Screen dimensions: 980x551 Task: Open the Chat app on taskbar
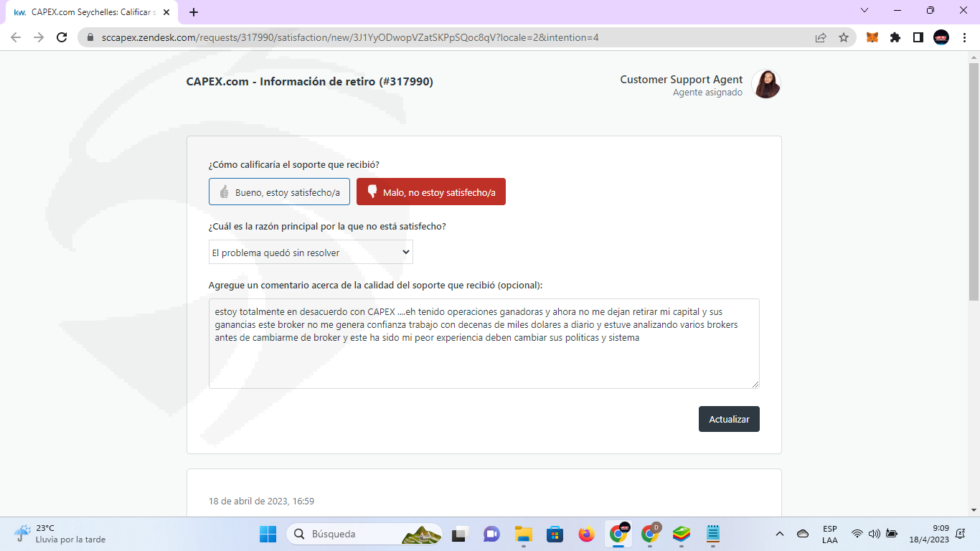coord(491,534)
